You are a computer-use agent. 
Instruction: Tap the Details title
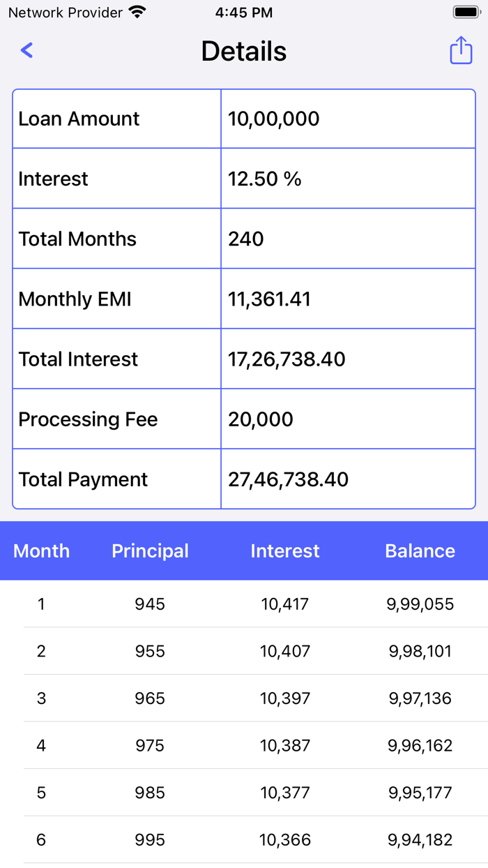(x=243, y=50)
